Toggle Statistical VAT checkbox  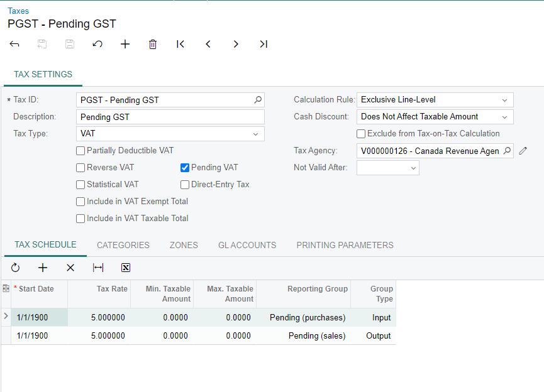(x=80, y=185)
